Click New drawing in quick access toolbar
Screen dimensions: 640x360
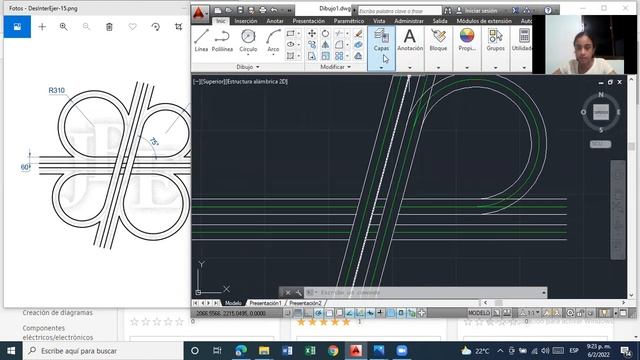point(218,10)
